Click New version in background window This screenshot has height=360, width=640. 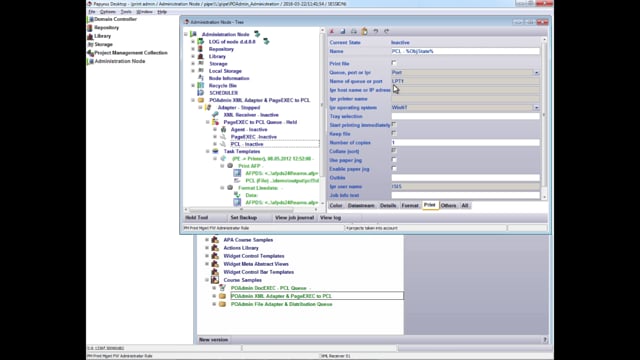click(x=213, y=340)
